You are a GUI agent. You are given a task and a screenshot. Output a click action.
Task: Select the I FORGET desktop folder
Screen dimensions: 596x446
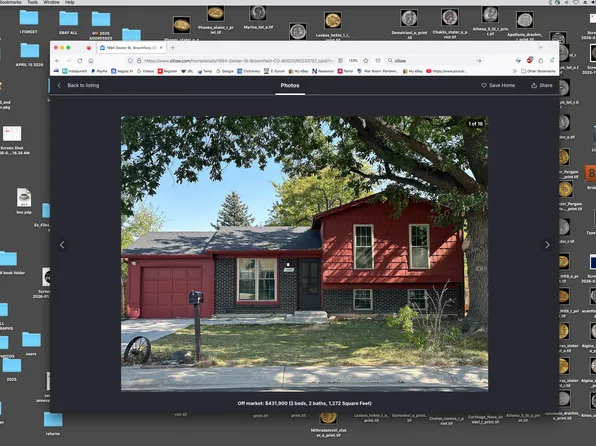pos(29,22)
